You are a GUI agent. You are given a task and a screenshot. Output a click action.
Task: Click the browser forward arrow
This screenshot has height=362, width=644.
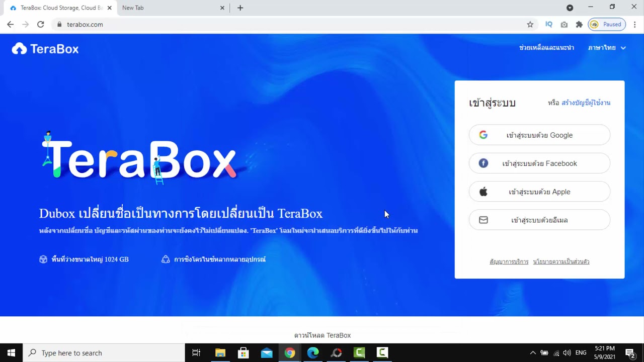click(x=26, y=24)
